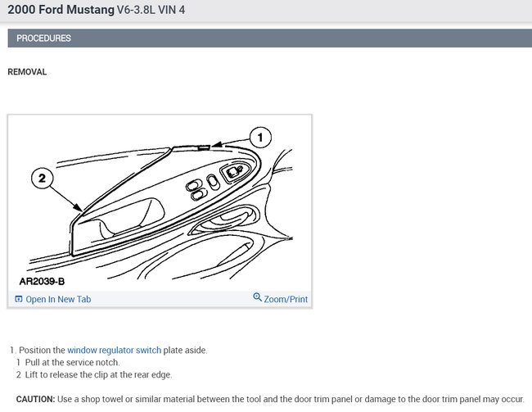Click the Open In New Tab icon
This screenshot has width=532, height=412.
click(19, 299)
